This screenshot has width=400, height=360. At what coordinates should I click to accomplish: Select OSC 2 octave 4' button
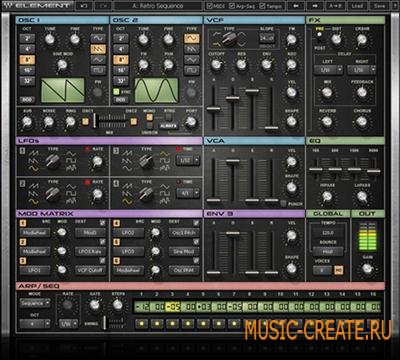coord(121,49)
